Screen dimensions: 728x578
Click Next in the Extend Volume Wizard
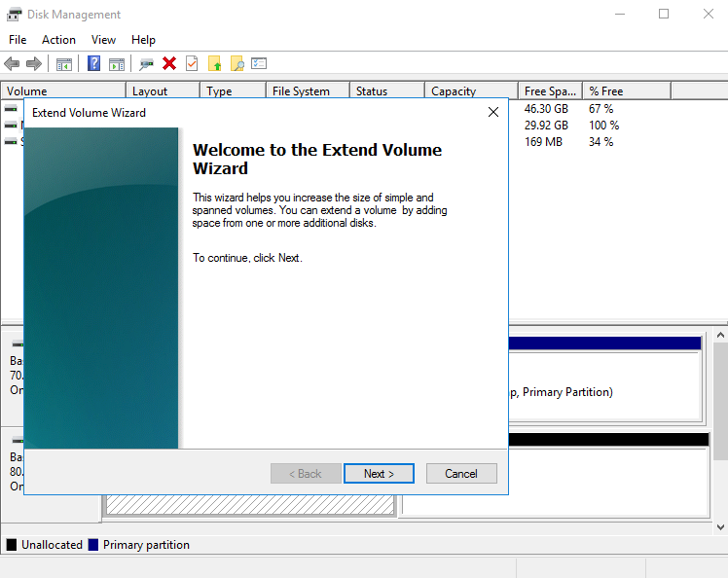pyautogui.click(x=379, y=474)
